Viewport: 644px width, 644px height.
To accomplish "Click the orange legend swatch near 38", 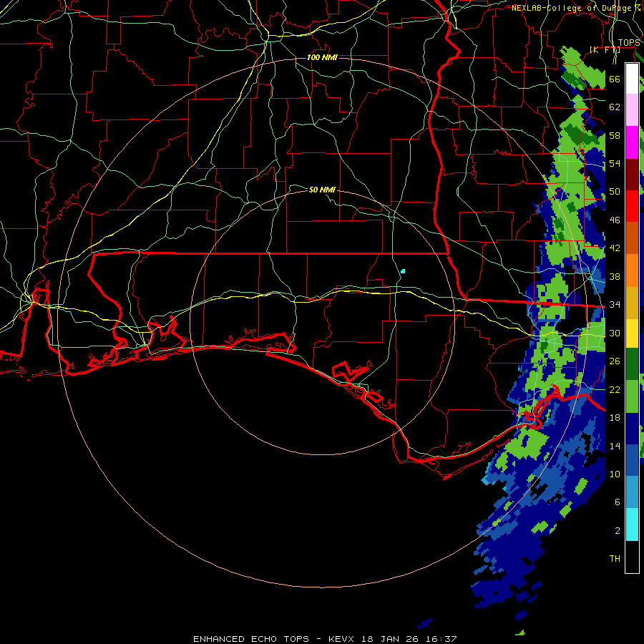I will 632,270.
